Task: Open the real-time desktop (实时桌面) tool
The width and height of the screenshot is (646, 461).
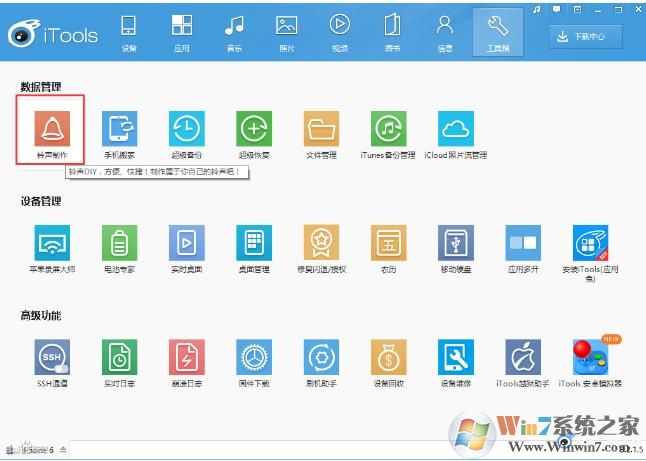Action: point(187,243)
